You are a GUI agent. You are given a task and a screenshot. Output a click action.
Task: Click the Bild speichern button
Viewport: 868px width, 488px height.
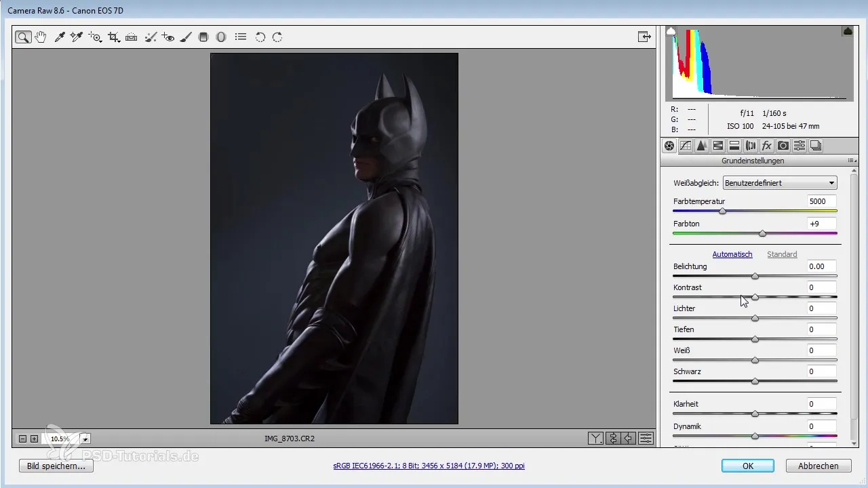[56, 466]
